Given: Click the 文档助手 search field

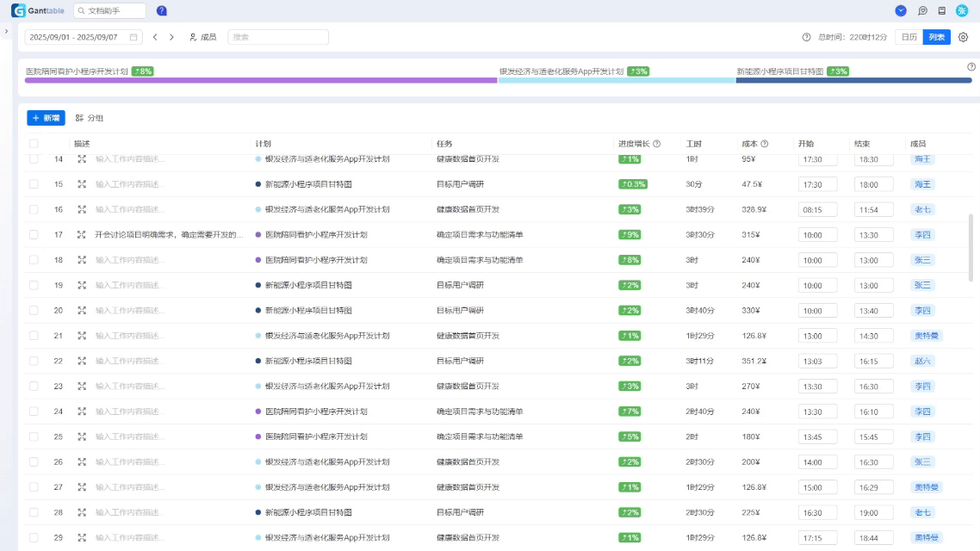Looking at the screenshot, I should (110, 10).
